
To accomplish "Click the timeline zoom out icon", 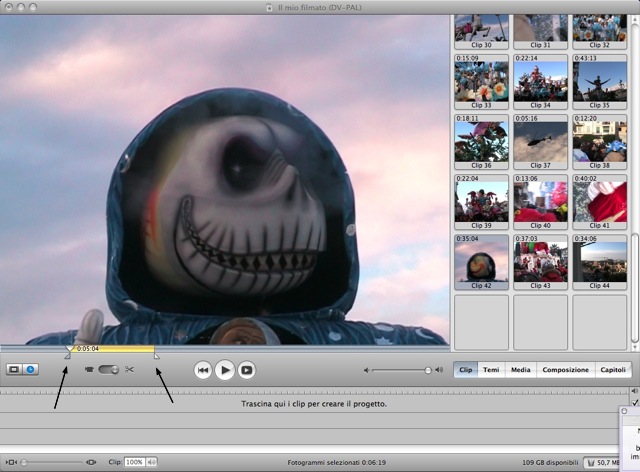I will coord(11,462).
